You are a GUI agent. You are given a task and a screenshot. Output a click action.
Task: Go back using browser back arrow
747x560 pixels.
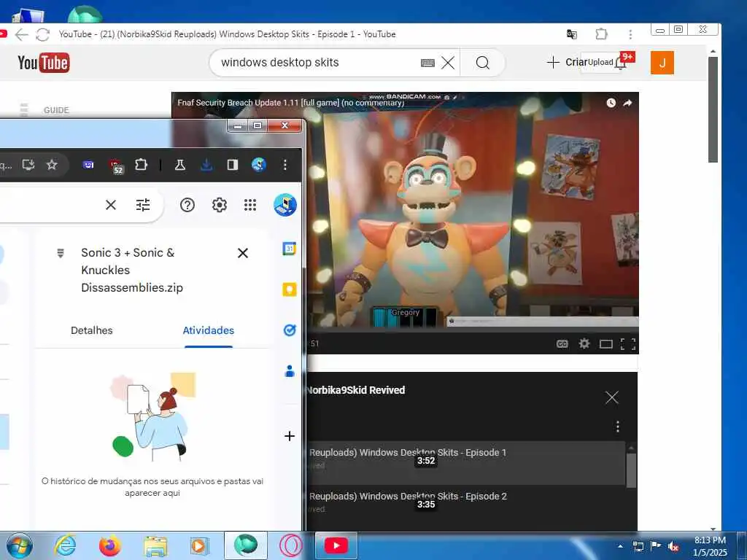click(21, 34)
